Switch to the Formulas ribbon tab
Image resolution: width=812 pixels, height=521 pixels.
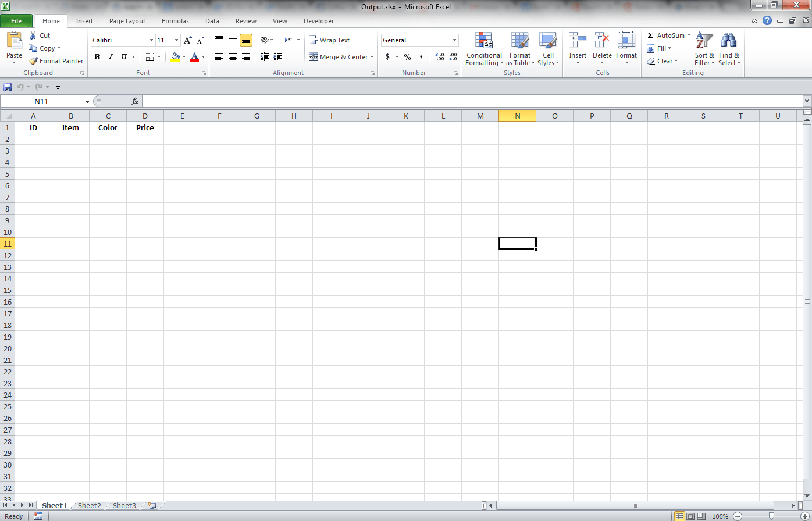click(x=175, y=21)
